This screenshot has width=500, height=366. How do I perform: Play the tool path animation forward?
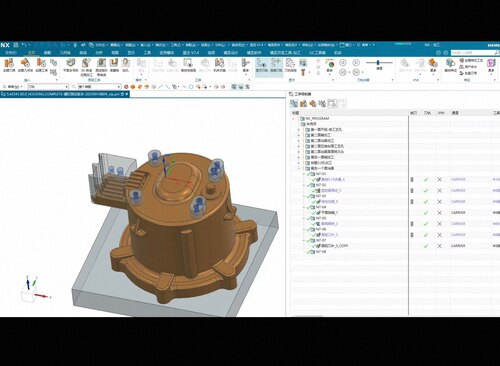[356, 63]
